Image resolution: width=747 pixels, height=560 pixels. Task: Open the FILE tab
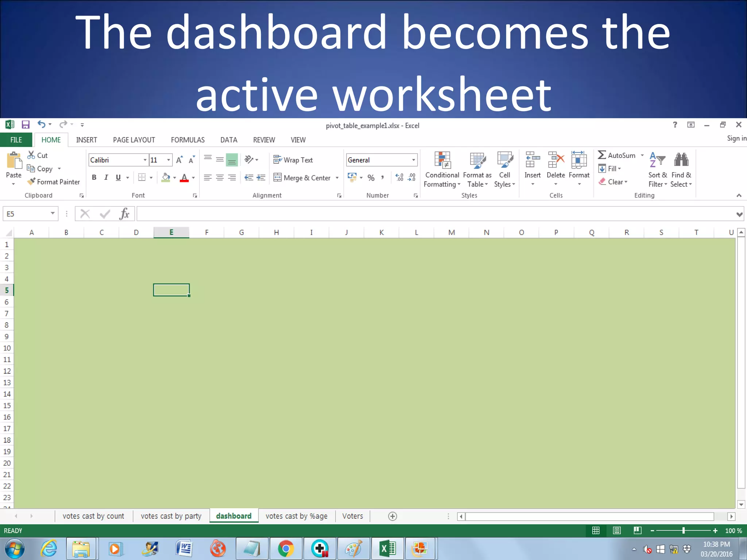coord(16,140)
